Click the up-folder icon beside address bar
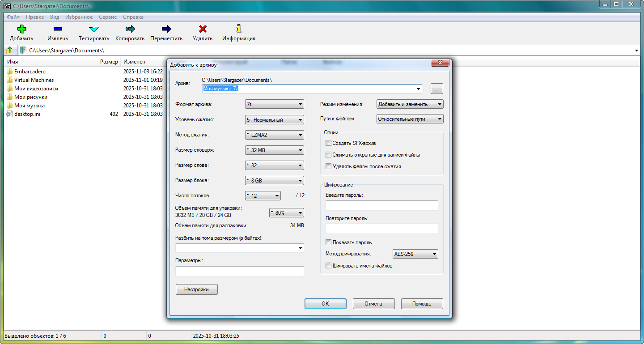This screenshot has height=344, width=644. 9,50
